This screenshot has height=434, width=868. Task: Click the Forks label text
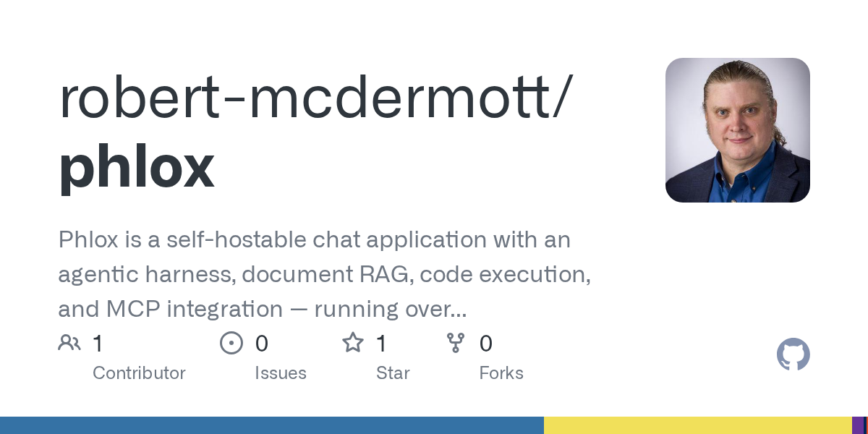[x=501, y=373]
